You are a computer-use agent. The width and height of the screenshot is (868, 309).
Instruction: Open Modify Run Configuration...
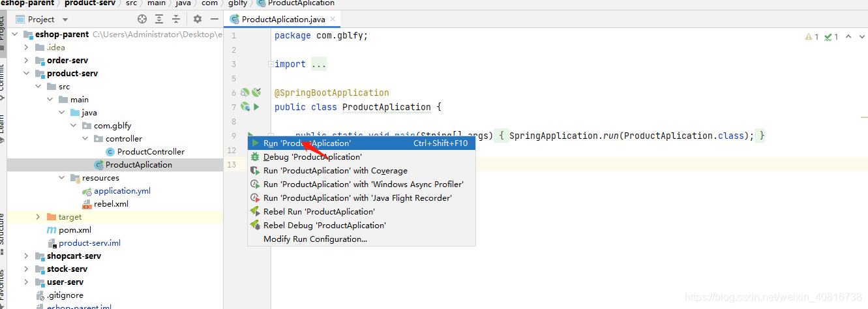pyautogui.click(x=361, y=239)
